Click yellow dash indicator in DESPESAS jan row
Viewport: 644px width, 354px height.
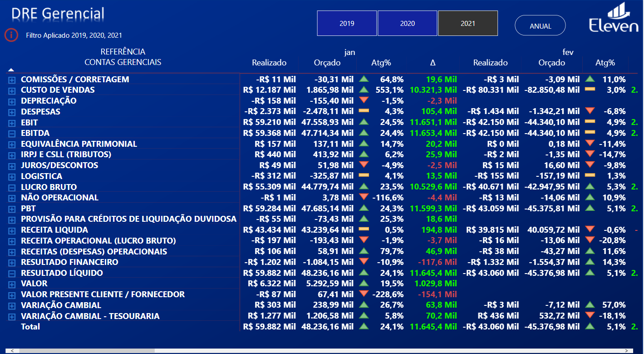click(x=364, y=111)
